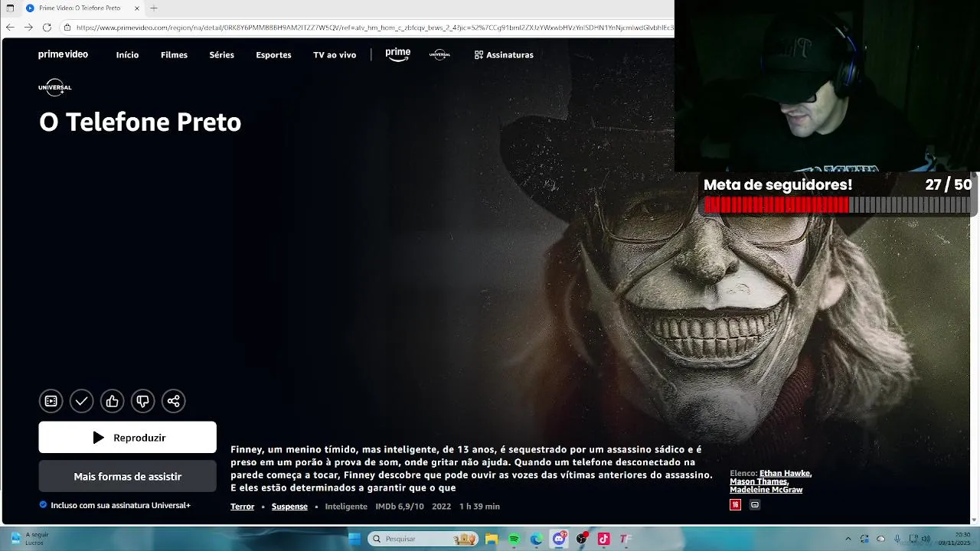Go back with browser back arrow
This screenshot has width=980, height=551.
(x=10, y=28)
